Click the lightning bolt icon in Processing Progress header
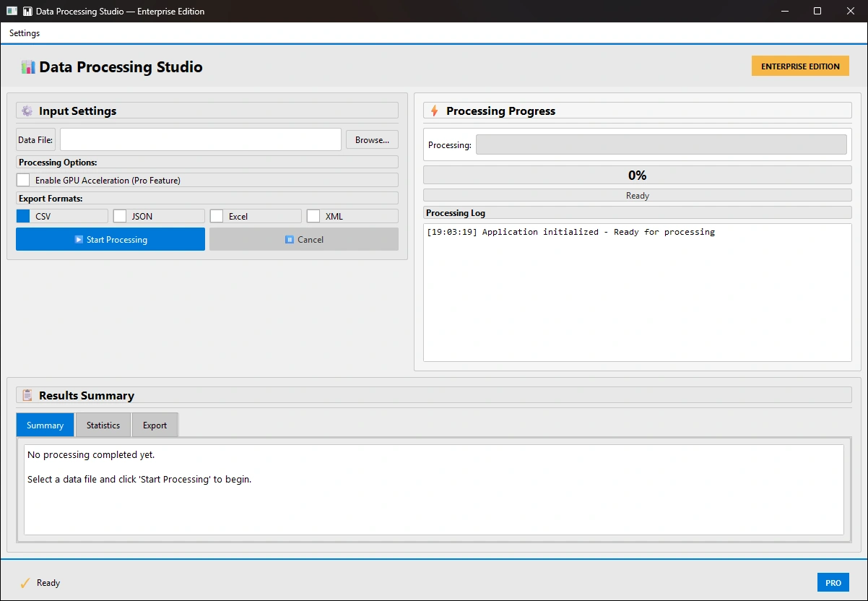 pos(434,111)
